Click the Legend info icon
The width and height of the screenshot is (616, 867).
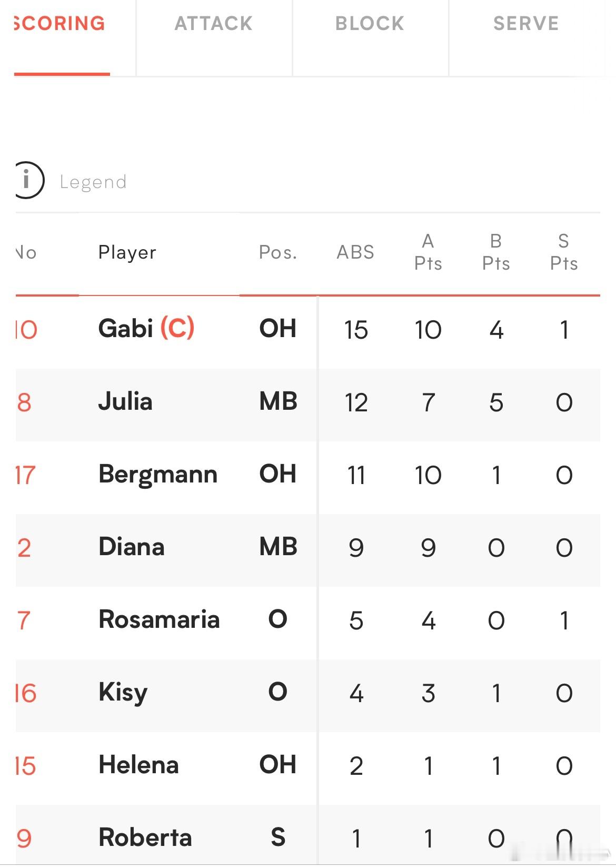tap(29, 180)
